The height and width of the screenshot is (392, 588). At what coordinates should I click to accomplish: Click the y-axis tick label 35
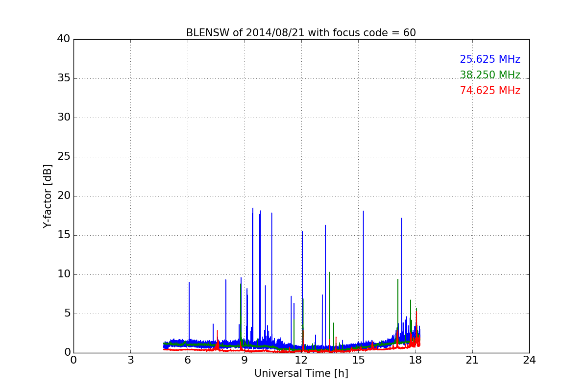coord(64,78)
